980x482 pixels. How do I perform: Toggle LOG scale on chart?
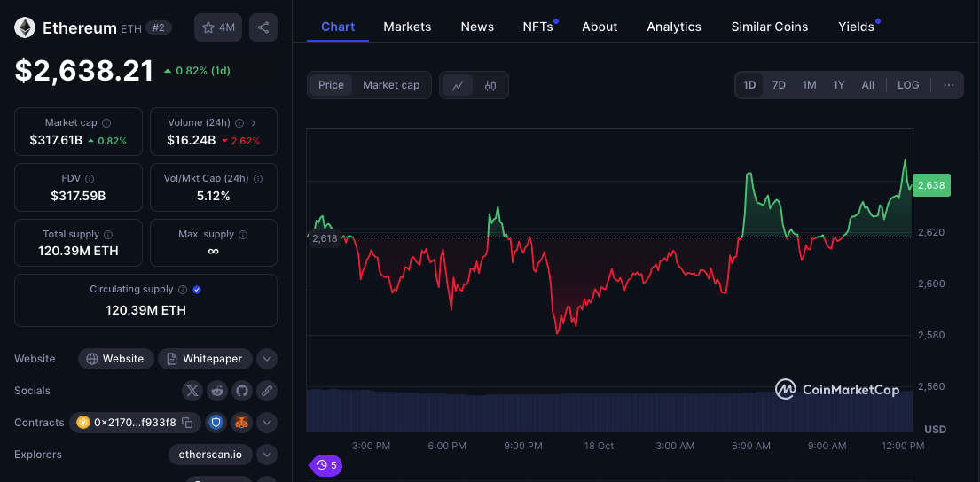[x=908, y=85]
